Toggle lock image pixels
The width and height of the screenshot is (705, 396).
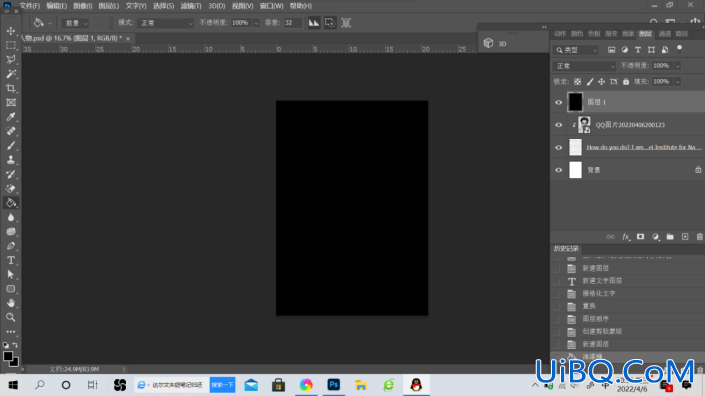589,82
